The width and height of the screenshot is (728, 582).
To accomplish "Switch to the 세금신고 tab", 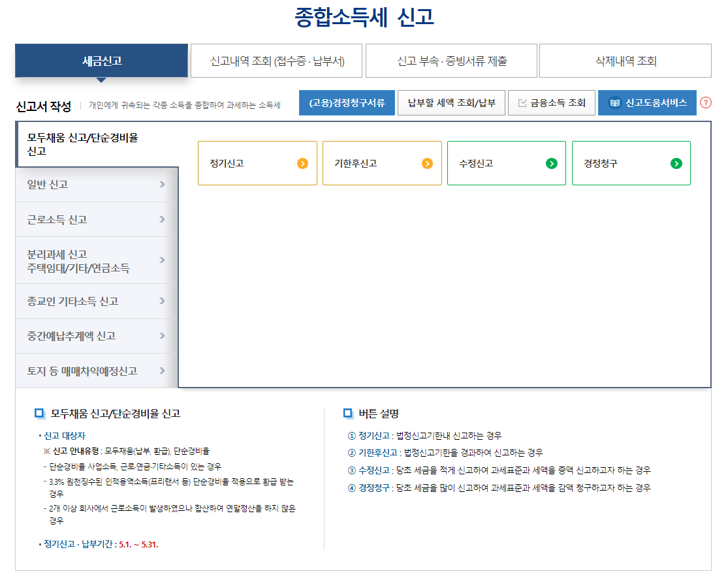I will 102,61.
